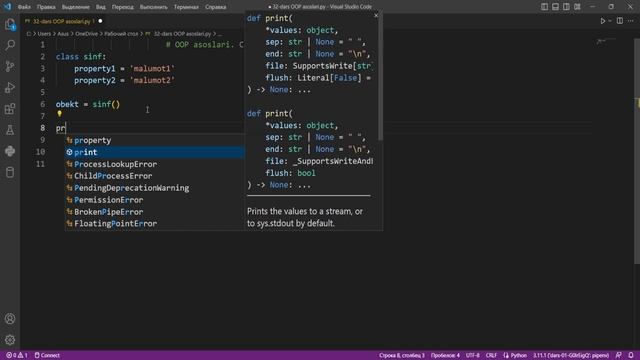The width and height of the screenshot is (640, 360).
Task: Change the CRLF line ending setting
Action: point(491,355)
